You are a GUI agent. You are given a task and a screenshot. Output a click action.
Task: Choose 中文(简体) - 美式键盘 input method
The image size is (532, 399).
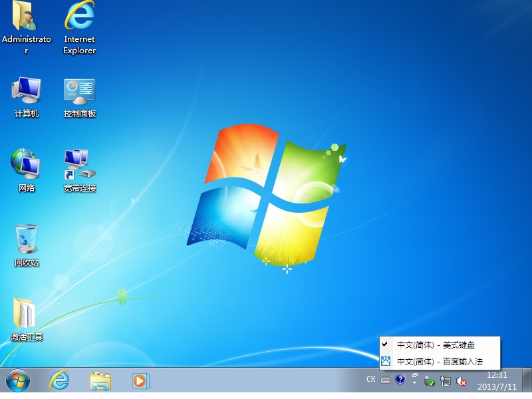click(x=440, y=345)
